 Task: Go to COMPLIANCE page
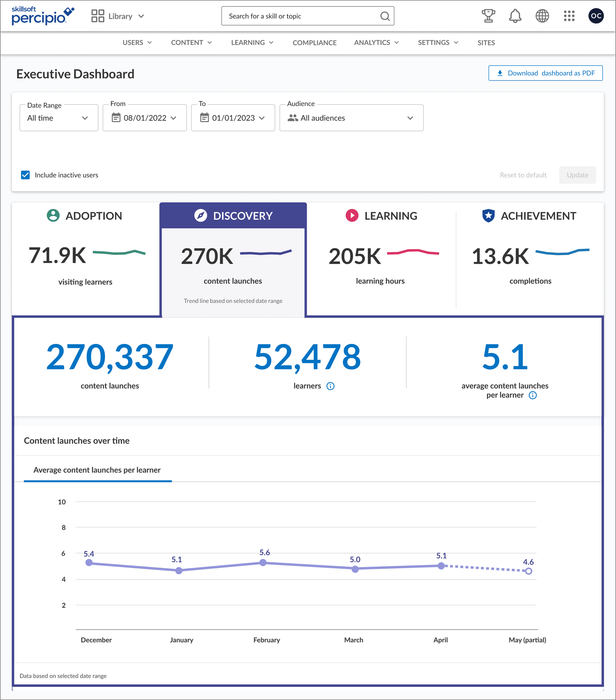[314, 42]
